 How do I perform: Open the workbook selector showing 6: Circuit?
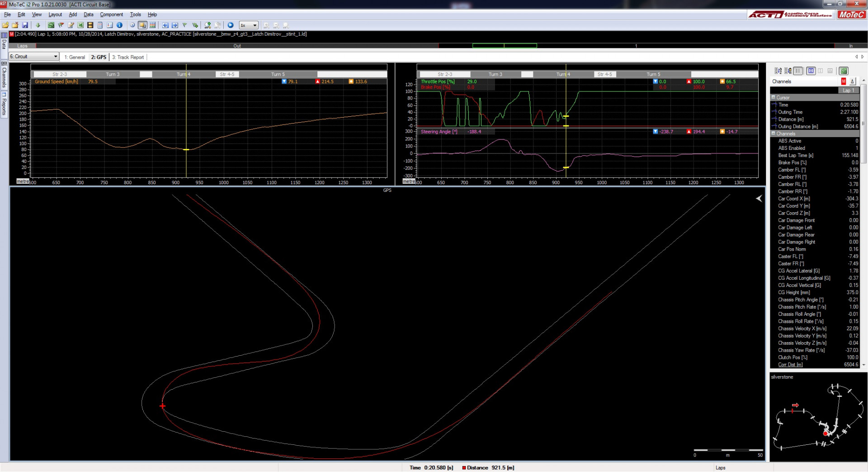tap(33, 56)
